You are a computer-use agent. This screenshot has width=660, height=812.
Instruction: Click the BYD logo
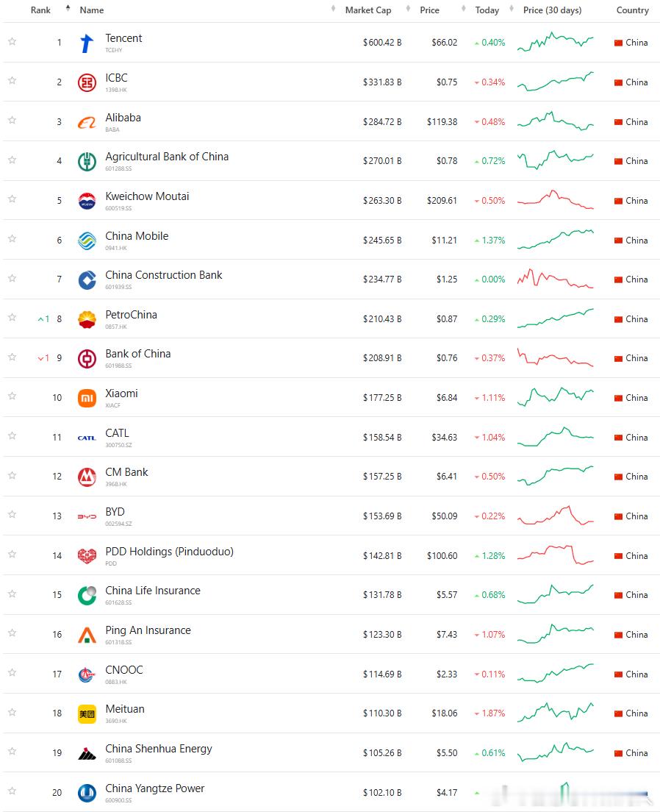point(87,517)
